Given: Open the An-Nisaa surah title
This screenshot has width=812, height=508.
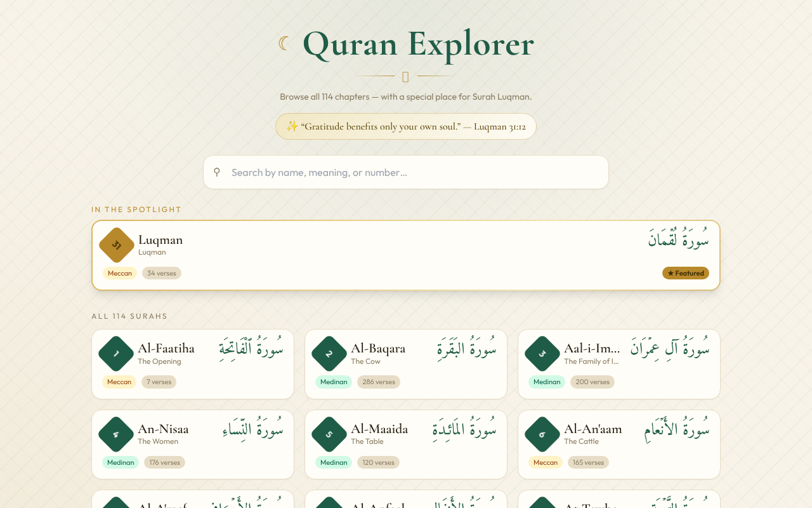Looking at the screenshot, I should [163, 429].
